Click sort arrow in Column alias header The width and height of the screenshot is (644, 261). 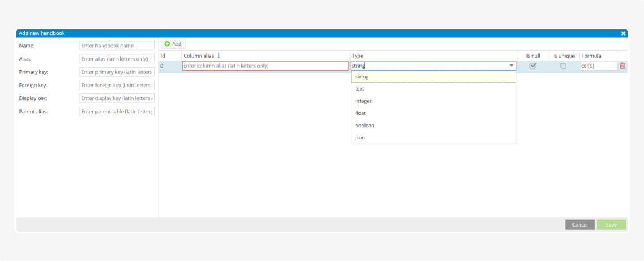(x=219, y=56)
